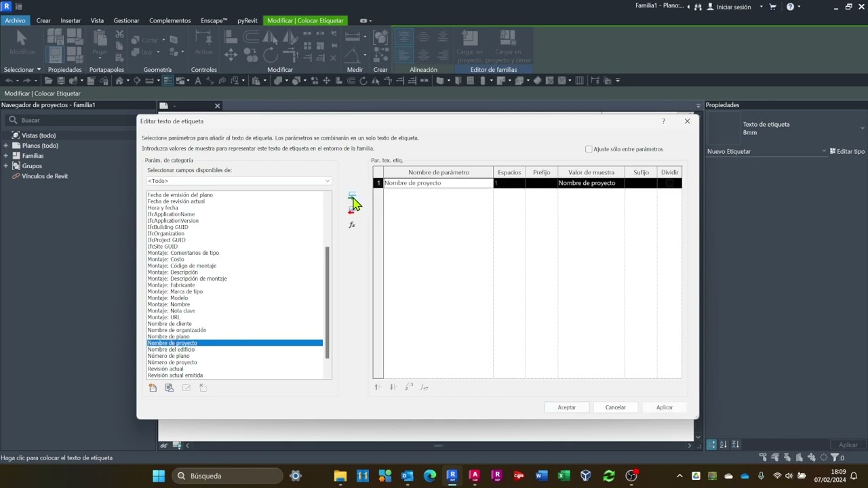Screen dimensions: 868x488
Task: Click the Open folder icon in the quick access toolbar
Action: point(49,81)
